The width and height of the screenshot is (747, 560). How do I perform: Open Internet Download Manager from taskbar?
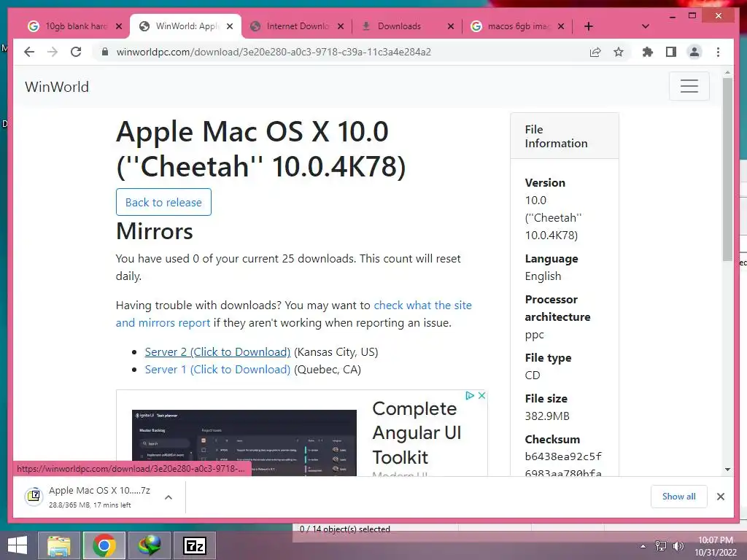pos(150,545)
